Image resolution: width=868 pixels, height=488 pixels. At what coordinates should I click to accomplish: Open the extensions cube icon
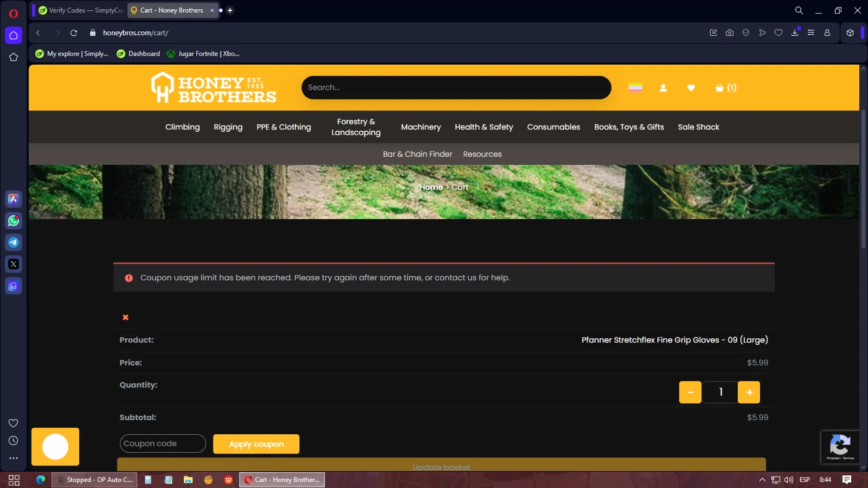tap(850, 33)
